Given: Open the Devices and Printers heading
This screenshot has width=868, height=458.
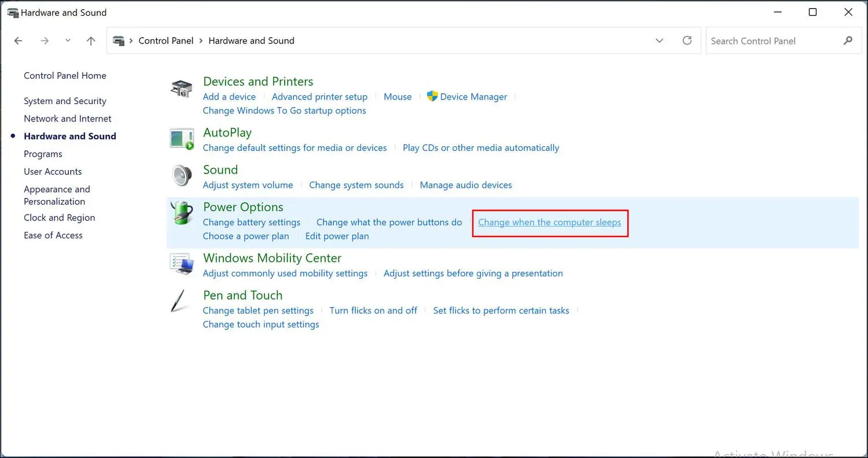Looking at the screenshot, I should (258, 82).
